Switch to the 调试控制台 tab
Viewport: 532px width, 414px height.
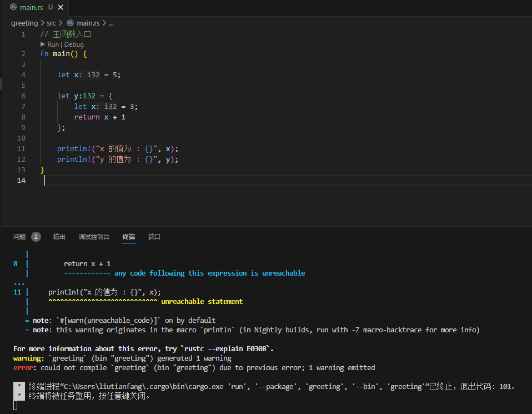click(x=94, y=237)
